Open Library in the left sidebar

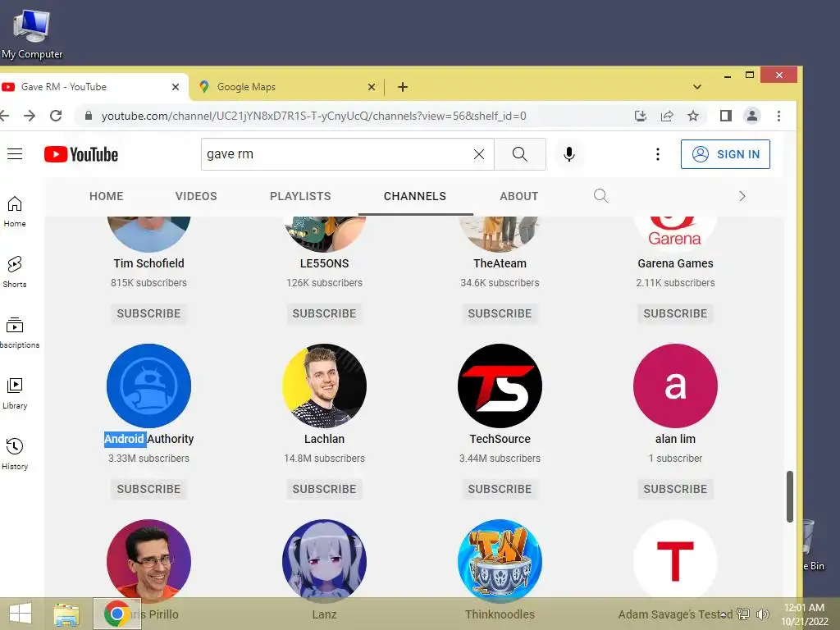pos(15,393)
